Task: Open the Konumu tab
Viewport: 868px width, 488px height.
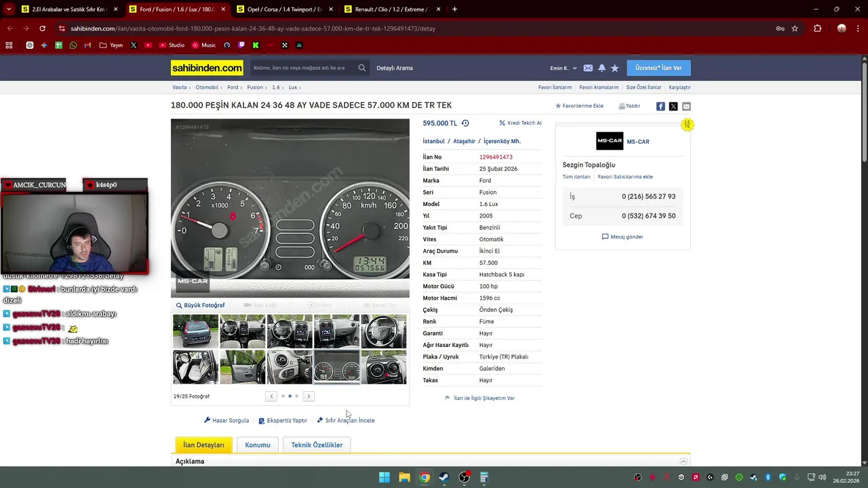Action: [258, 445]
